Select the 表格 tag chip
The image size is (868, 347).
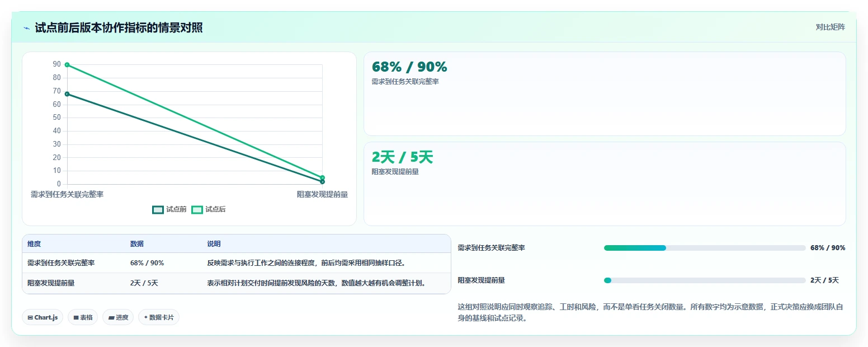[x=83, y=317]
